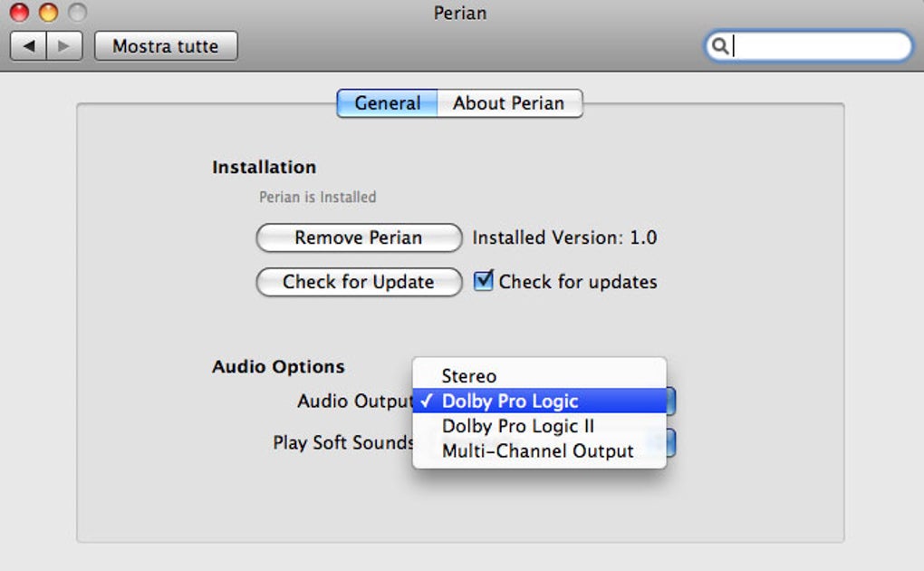Pick Dolby Pro Logic II output
The width and height of the screenshot is (924, 571).
517,426
